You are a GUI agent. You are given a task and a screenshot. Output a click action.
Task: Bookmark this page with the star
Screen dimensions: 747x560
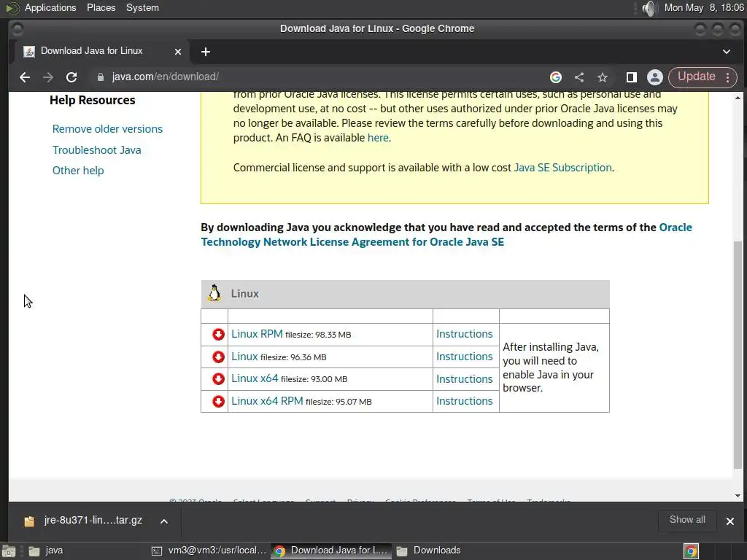602,77
